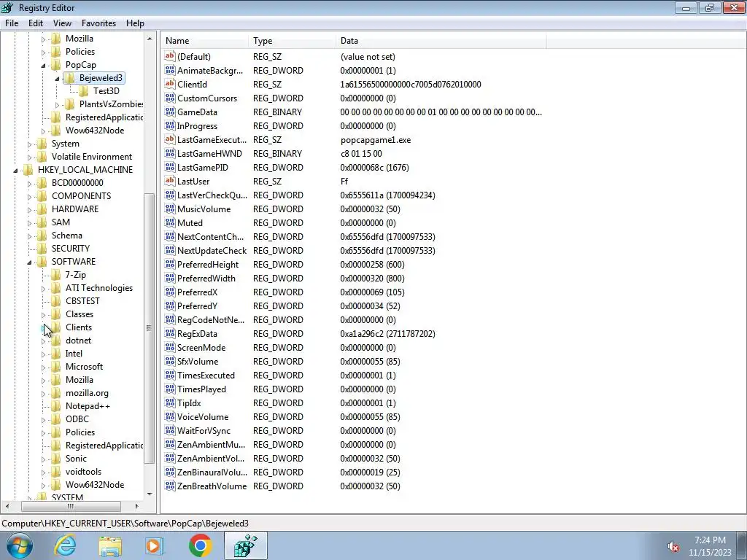The height and width of the screenshot is (560, 747).
Task: Click the AnimateBackgr... DWORD value icon
Action: click(169, 71)
